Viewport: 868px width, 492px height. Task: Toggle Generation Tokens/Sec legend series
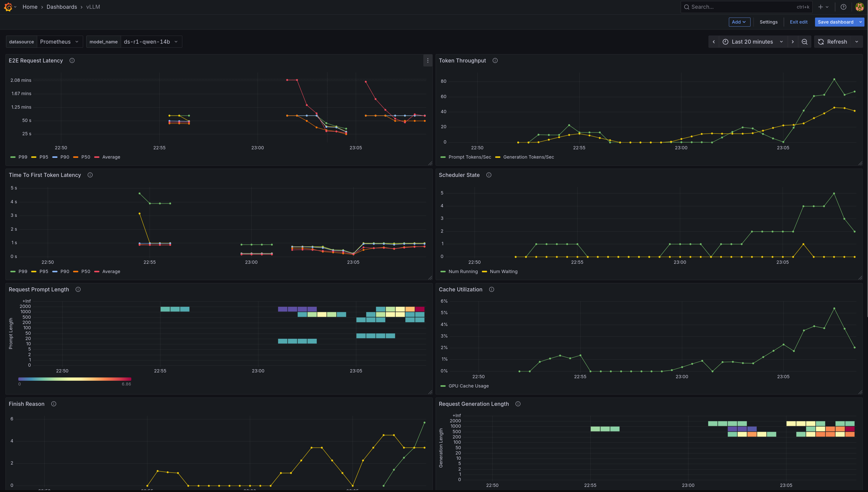point(528,157)
